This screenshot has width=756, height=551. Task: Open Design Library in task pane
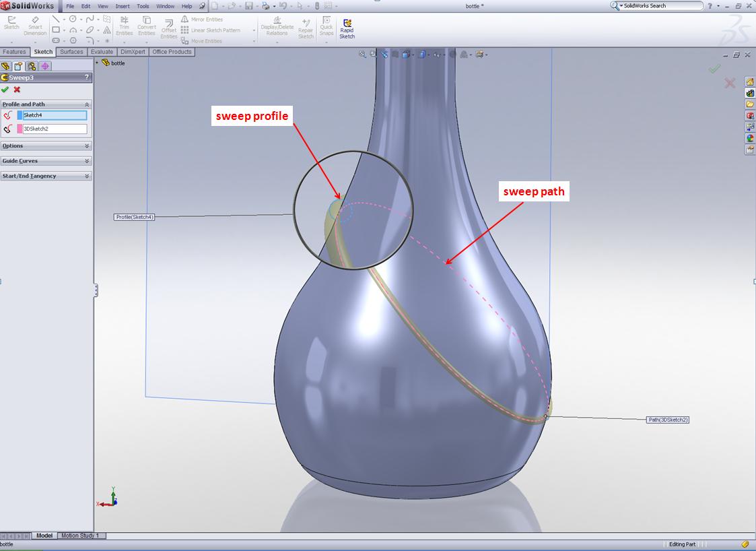pos(750,93)
